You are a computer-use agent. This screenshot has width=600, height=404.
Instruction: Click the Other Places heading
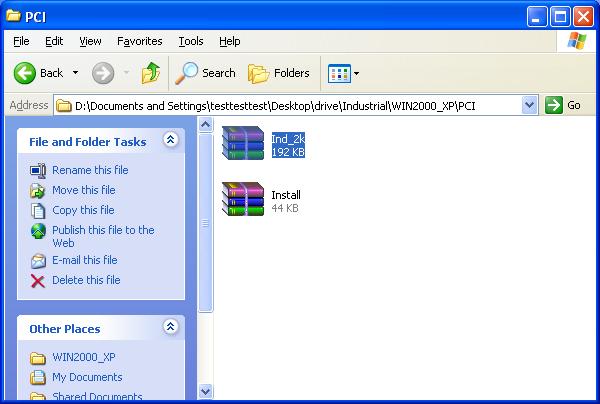(65, 329)
